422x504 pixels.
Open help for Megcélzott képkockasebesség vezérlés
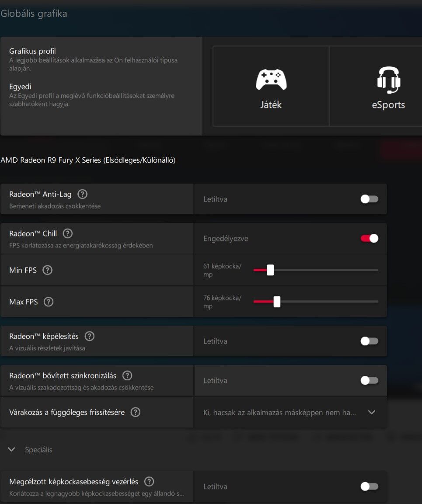[x=149, y=482]
